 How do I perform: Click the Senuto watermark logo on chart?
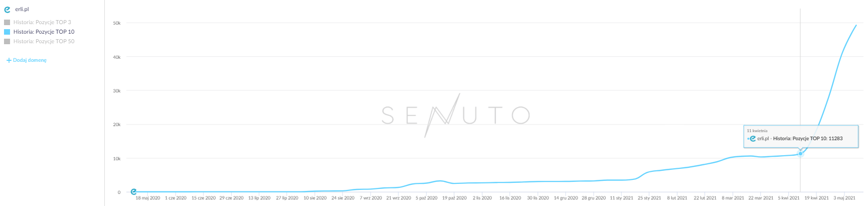click(455, 115)
